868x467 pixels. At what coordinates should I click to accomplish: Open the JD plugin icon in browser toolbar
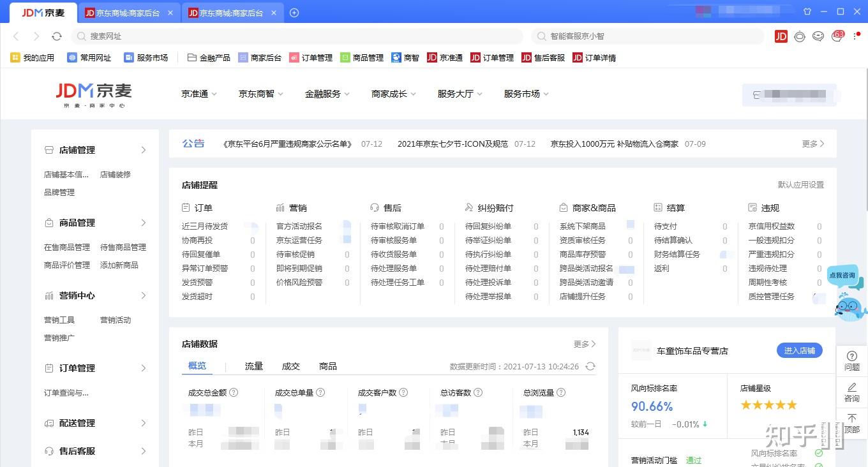click(x=781, y=36)
